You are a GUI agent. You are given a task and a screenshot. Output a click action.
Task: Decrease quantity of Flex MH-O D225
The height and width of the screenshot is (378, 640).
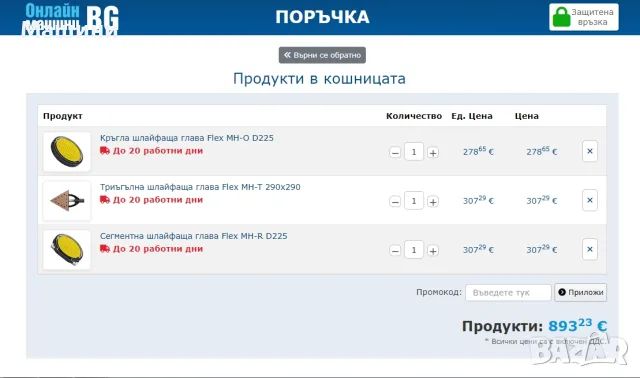(x=395, y=153)
